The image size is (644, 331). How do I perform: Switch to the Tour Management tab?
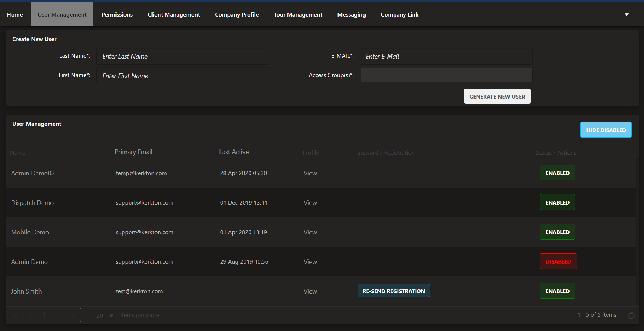coord(298,15)
